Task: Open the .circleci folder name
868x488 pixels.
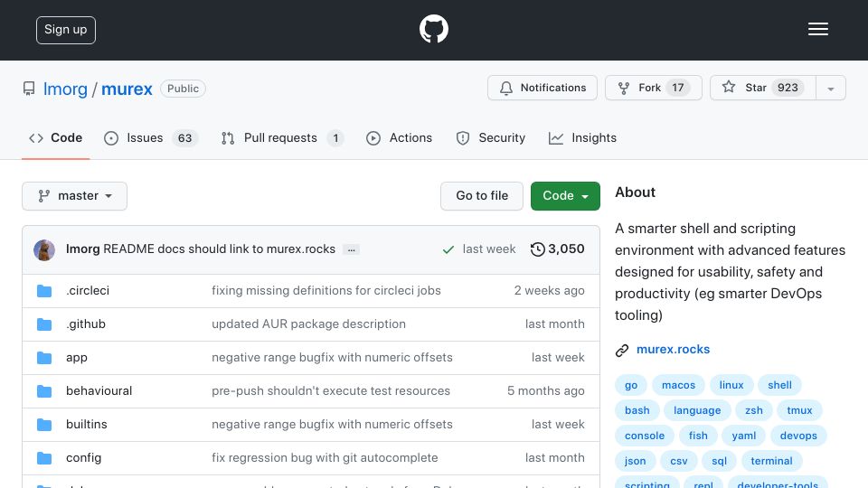Action: (x=88, y=290)
